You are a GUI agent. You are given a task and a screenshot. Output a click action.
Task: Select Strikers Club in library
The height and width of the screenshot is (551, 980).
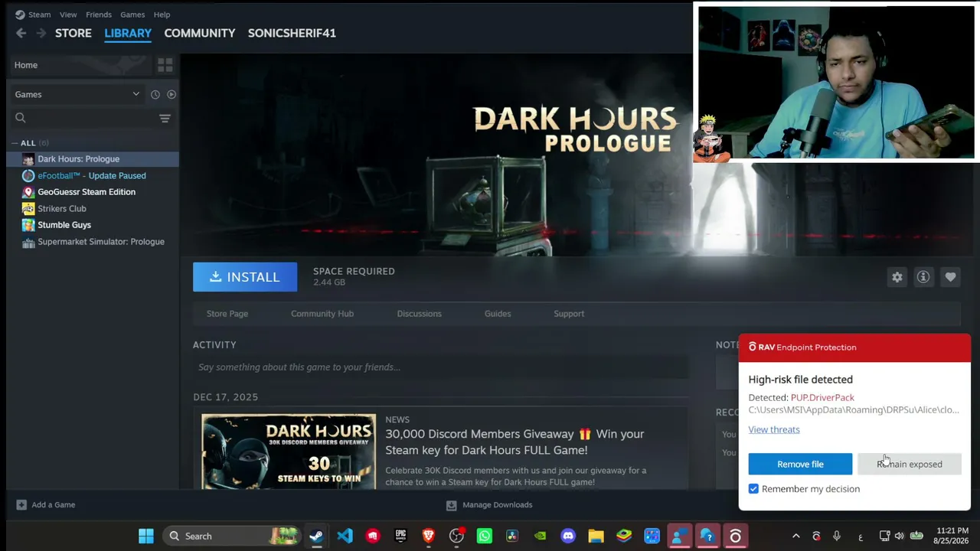point(93,209)
